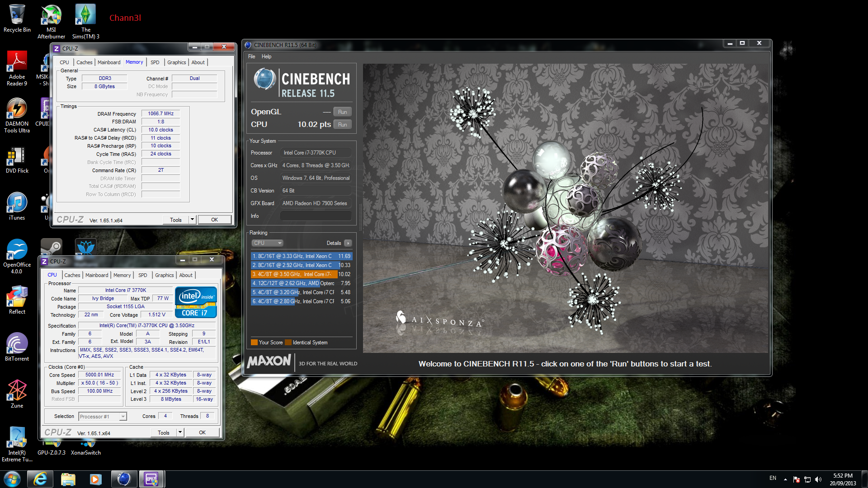Image resolution: width=868 pixels, height=488 pixels.
Task: Open Windows Media Player taskbar icon
Action: click(x=95, y=479)
